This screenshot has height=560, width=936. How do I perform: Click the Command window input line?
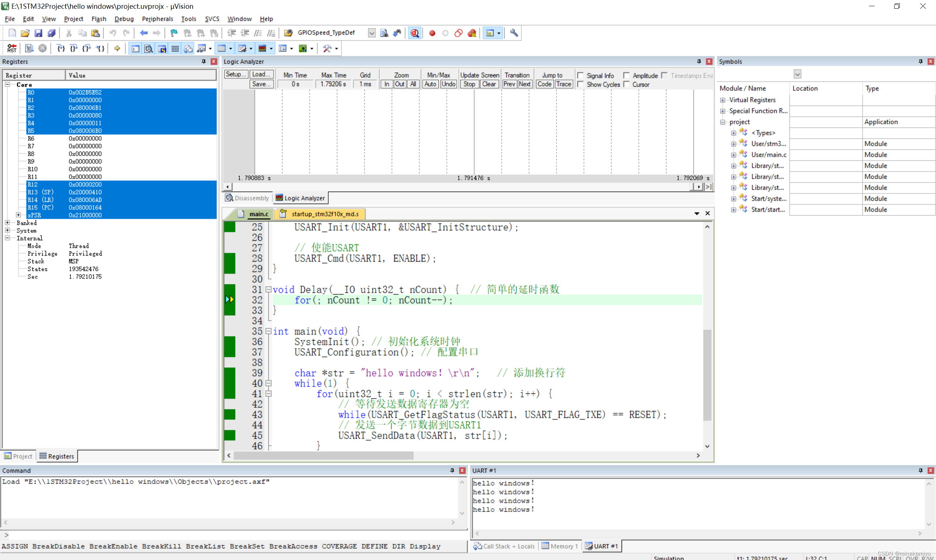pyautogui.click(x=234, y=535)
